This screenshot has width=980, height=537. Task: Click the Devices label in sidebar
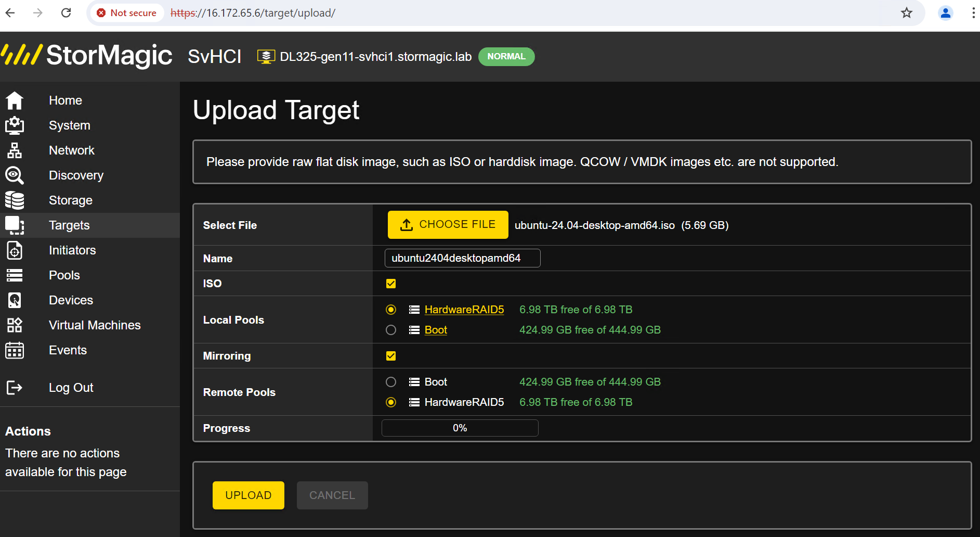coord(71,300)
